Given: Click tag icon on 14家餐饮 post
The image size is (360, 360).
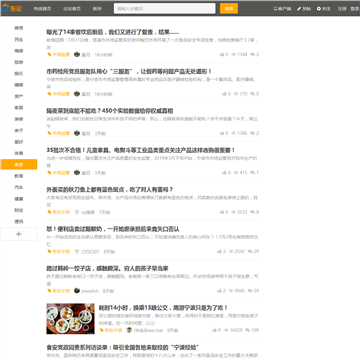Looking at the screenshot, I should click(49, 54).
